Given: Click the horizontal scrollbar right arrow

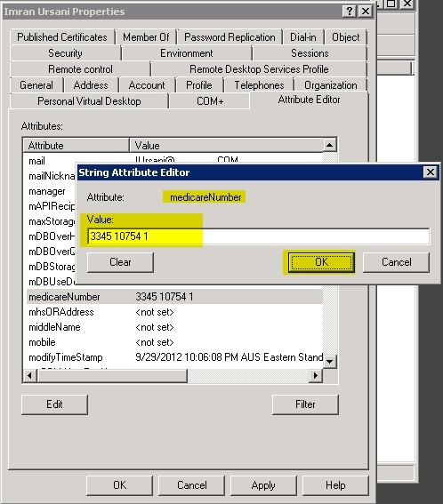Looking at the screenshot, I should point(316,375).
